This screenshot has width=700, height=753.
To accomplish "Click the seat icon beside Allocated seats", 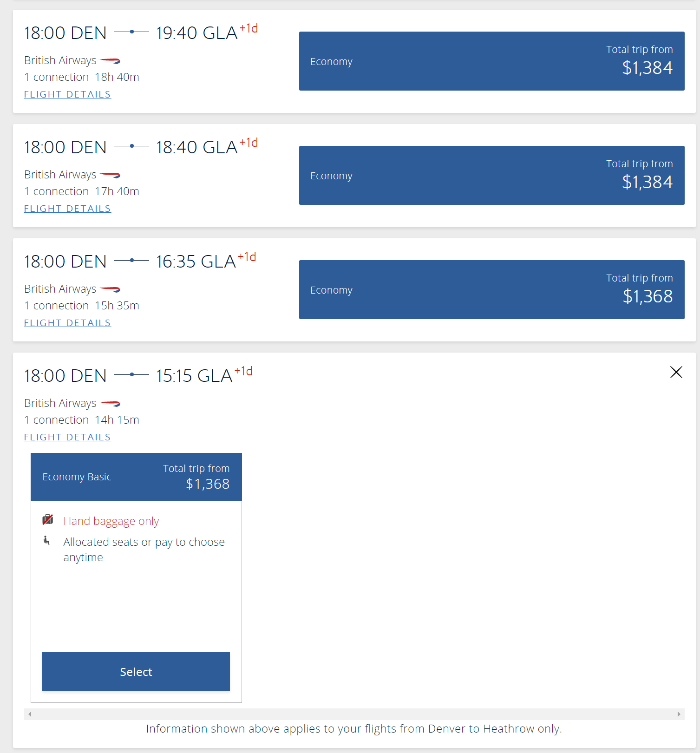I will [x=46, y=540].
